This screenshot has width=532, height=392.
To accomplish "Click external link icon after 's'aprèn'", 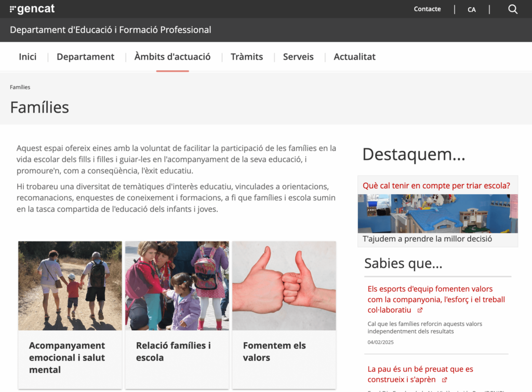I will 444,380.
